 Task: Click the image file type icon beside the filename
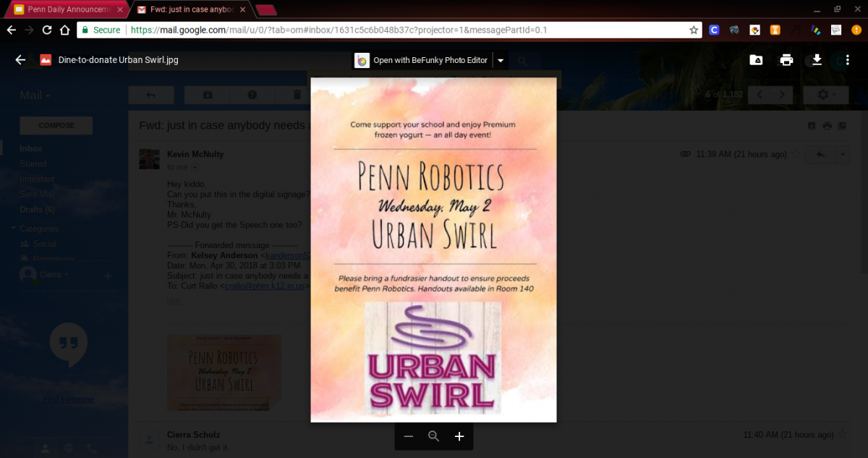[46, 60]
